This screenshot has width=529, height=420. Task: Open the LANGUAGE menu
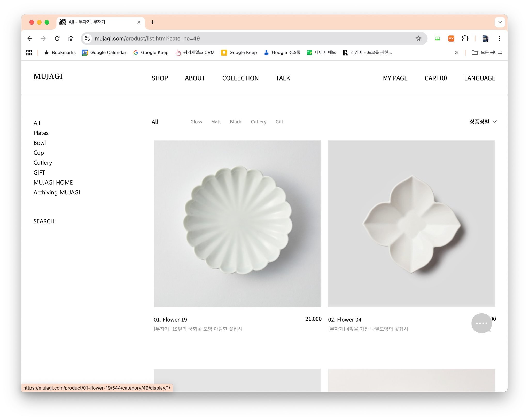(x=479, y=78)
